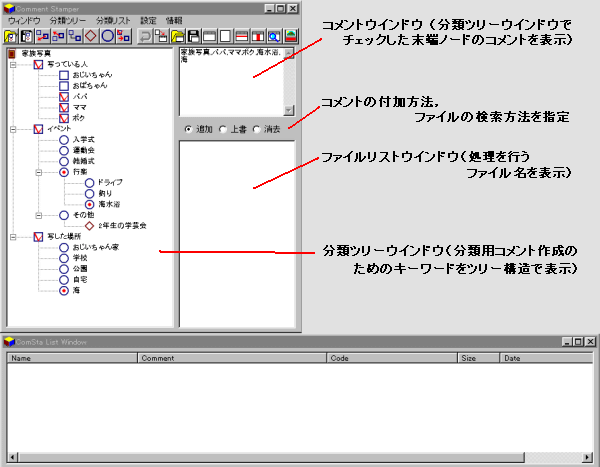The height and width of the screenshot is (467, 600).
Task: Click the circle node toolbar icon
Action: 106,36
